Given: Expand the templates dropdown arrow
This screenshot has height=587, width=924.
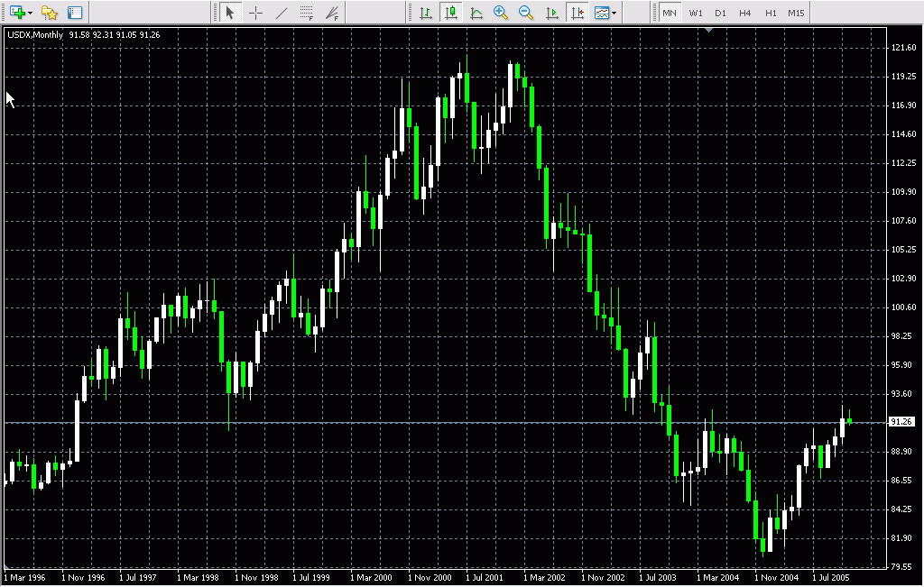Looking at the screenshot, I should coord(614,13).
